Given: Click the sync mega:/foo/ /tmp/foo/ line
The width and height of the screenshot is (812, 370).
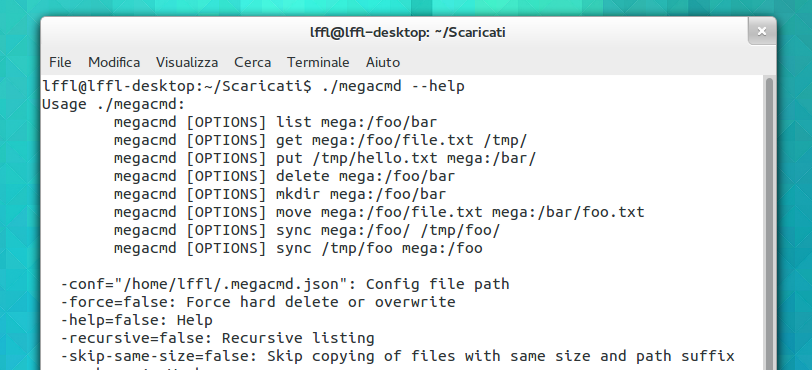Looking at the screenshot, I should click(x=307, y=231).
